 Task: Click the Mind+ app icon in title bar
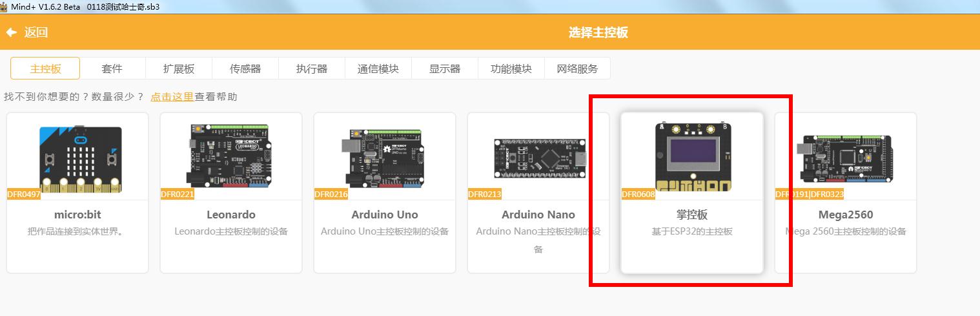tap(4, 6)
